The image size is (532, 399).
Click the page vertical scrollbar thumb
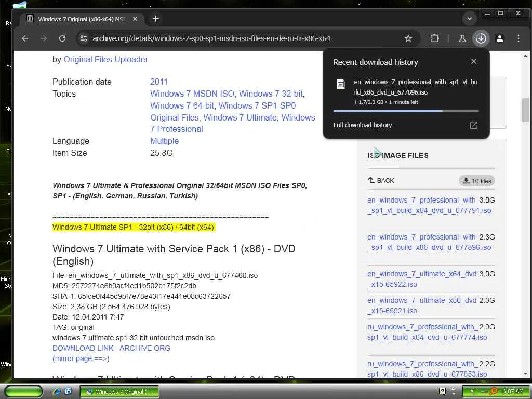point(525,110)
